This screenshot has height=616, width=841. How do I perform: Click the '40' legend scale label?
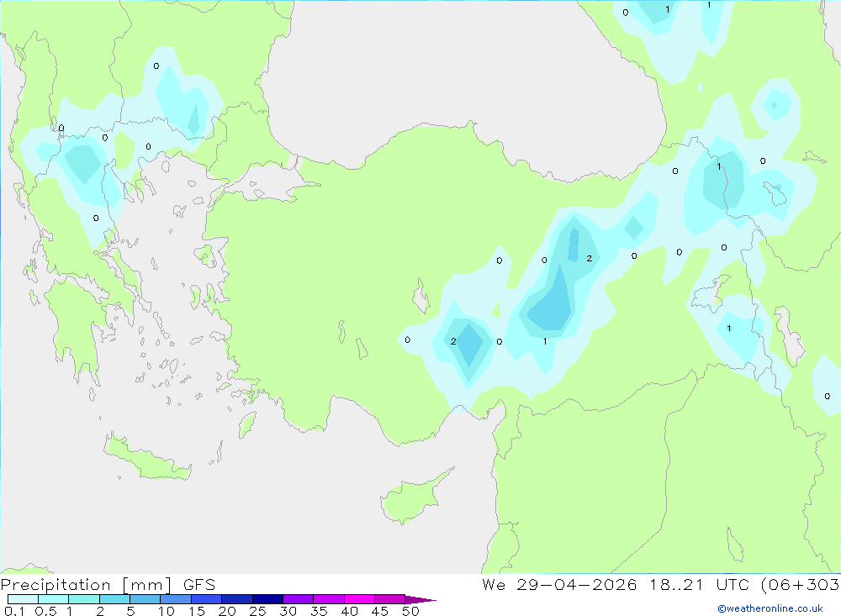pos(349,611)
